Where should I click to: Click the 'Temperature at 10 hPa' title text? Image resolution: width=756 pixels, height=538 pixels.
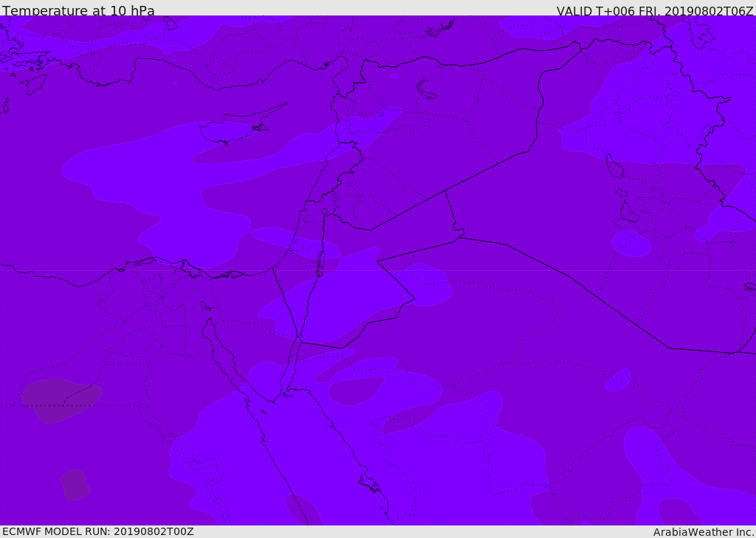78,10
